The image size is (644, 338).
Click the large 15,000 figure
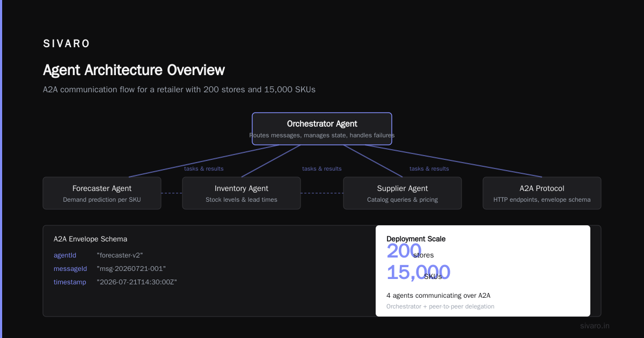tap(419, 273)
